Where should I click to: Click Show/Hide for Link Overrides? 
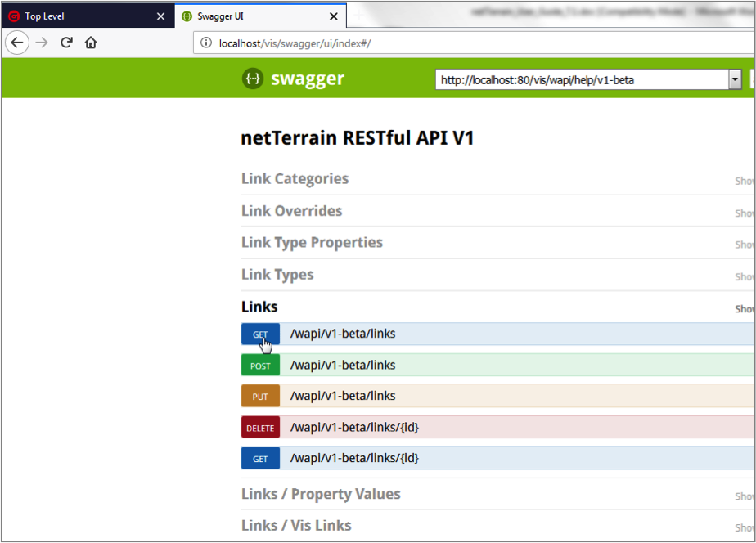(x=744, y=213)
